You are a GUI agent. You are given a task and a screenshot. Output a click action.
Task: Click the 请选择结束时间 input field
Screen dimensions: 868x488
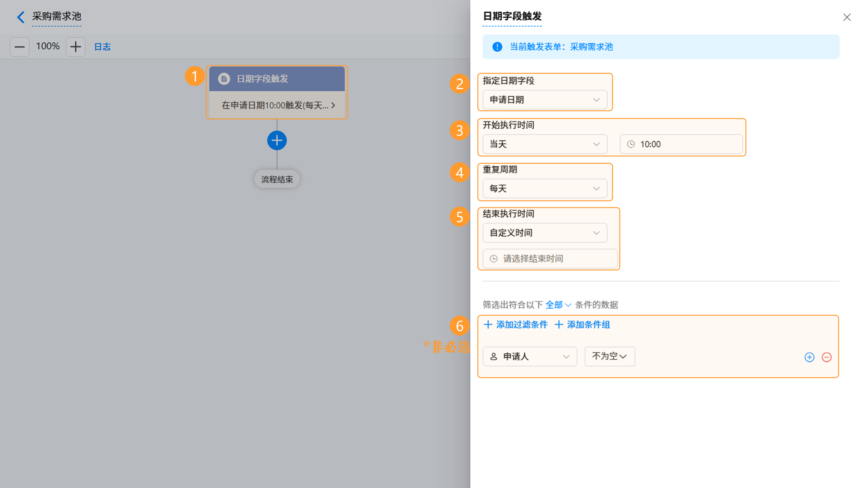550,258
